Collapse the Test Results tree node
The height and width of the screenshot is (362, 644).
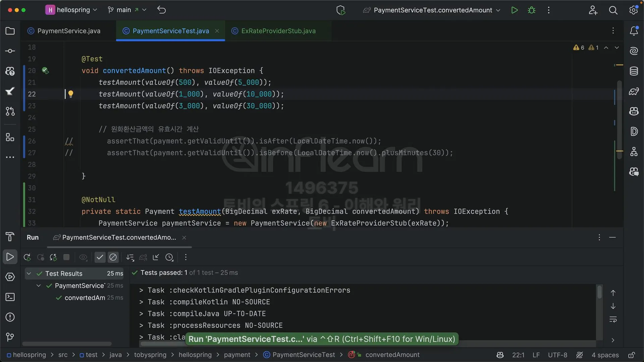(29, 274)
